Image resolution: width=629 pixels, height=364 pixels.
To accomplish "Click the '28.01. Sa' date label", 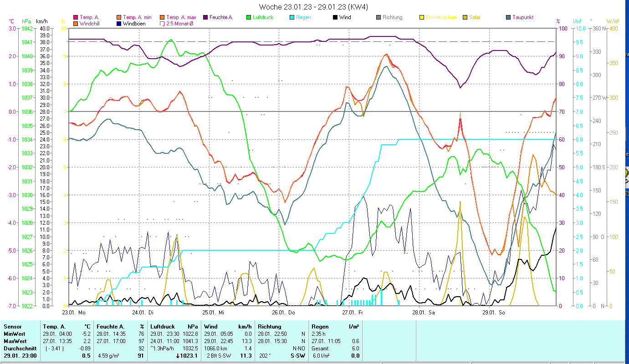I will 424,313.
